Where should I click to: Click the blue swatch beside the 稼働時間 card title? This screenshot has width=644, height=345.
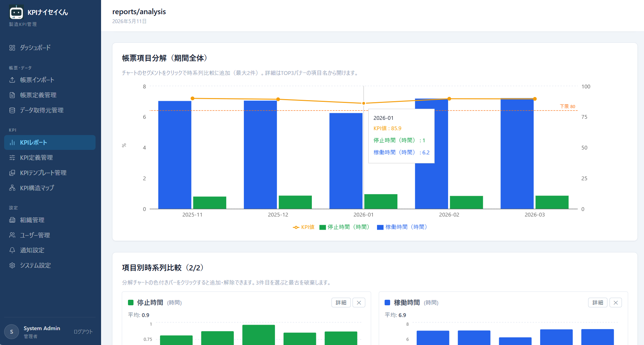pyautogui.click(x=387, y=303)
